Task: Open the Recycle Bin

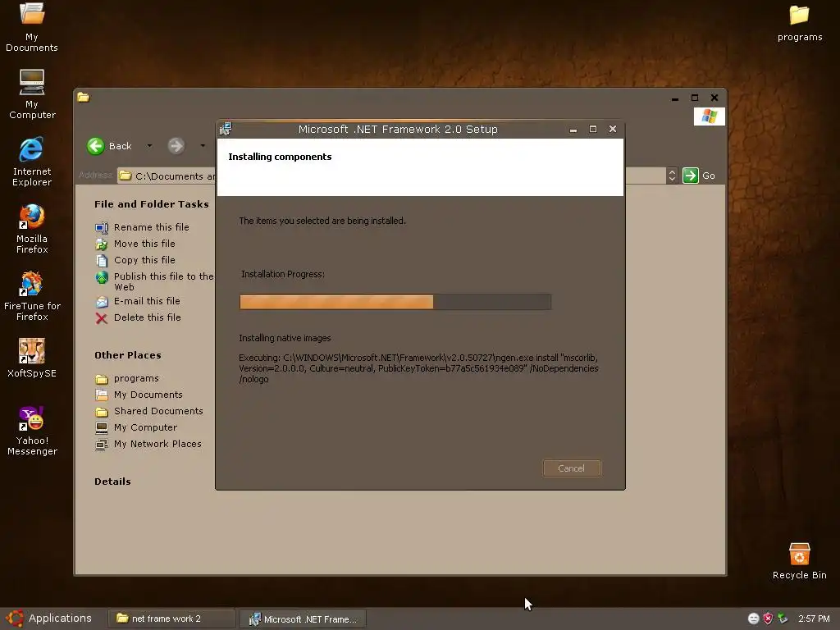Action: [799, 561]
